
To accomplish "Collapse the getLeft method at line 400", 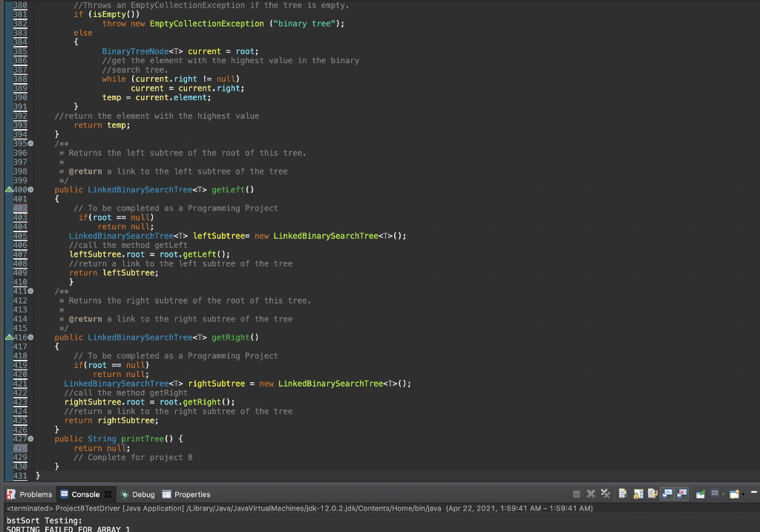I will click(30, 189).
